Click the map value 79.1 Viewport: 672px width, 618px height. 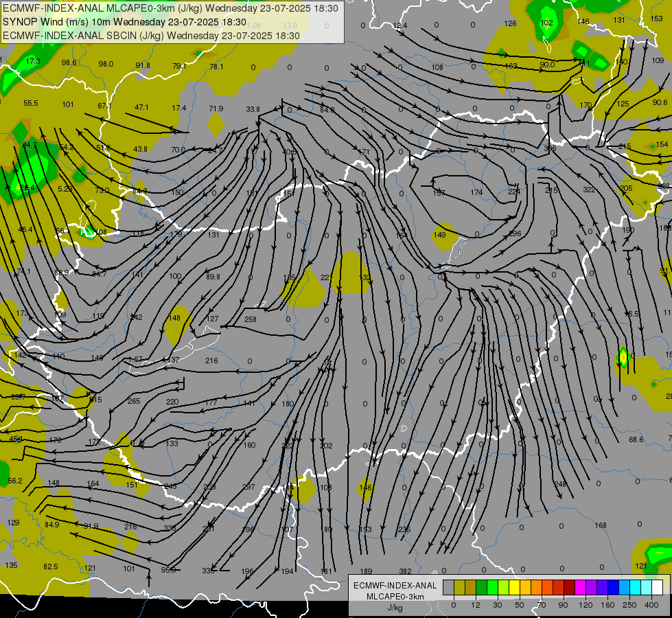179,66
